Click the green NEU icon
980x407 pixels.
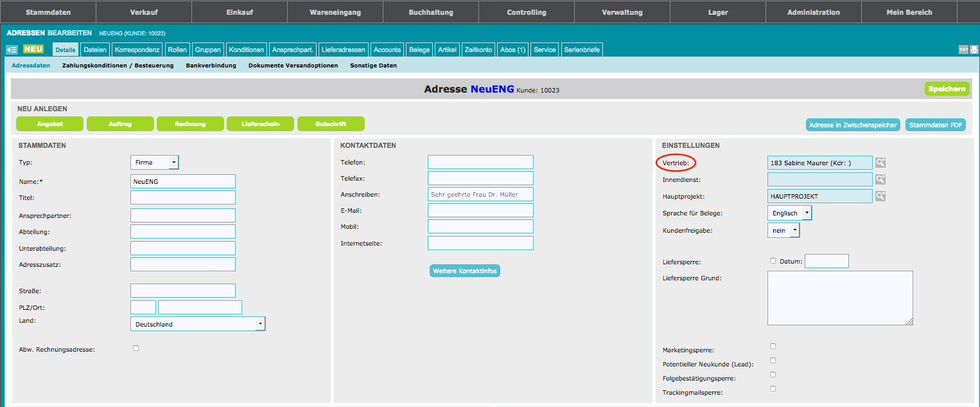click(33, 49)
